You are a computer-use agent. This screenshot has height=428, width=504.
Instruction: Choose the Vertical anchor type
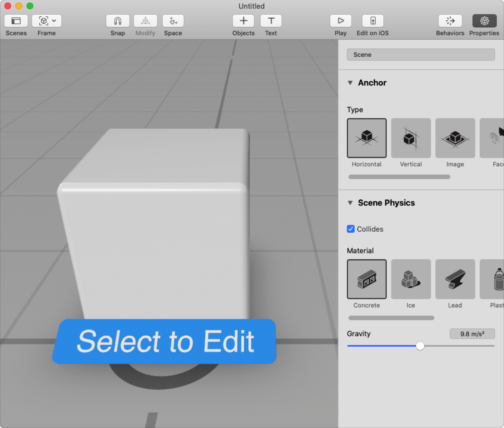(411, 138)
